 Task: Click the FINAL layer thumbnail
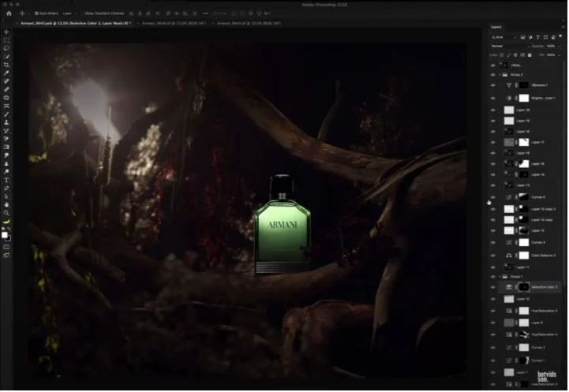[503, 65]
